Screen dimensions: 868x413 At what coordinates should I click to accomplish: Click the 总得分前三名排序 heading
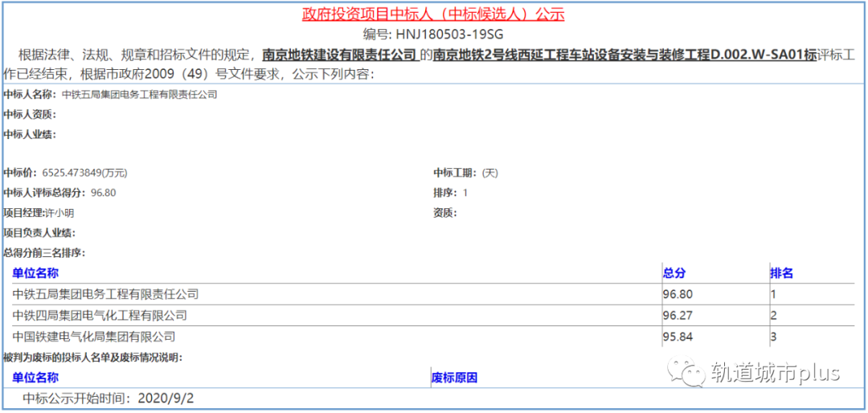pyautogui.click(x=43, y=253)
